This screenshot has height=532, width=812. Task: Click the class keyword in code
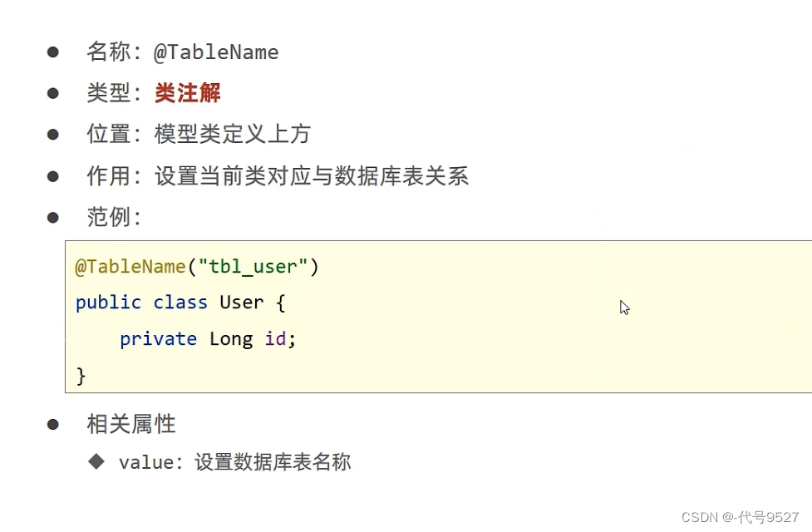point(180,303)
